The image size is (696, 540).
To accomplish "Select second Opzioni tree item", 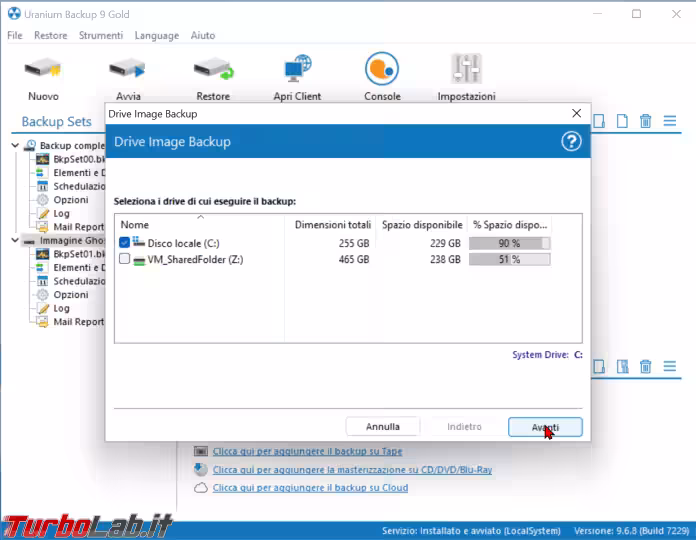I will click(x=71, y=295).
